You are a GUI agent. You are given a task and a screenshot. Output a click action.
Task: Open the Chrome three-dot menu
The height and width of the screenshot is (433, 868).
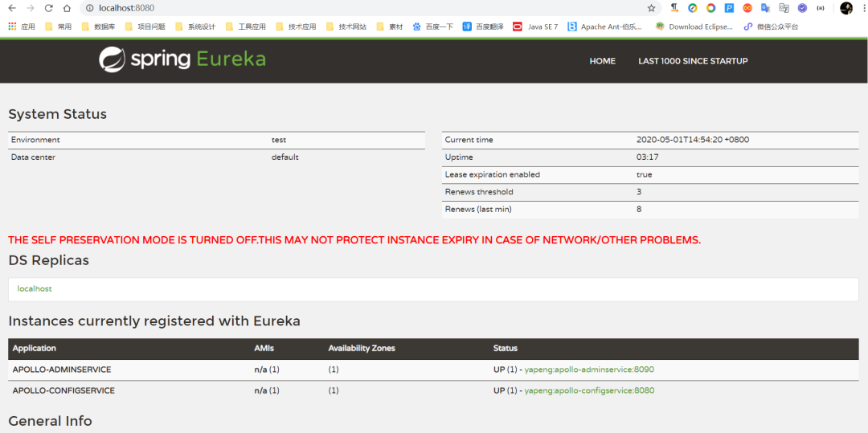point(863,8)
